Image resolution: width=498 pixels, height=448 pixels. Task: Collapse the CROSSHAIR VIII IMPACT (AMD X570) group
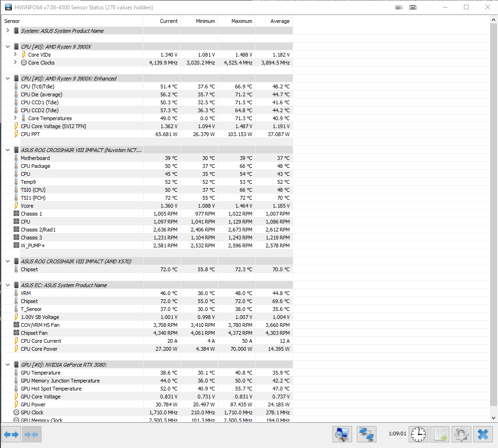coord(7,261)
